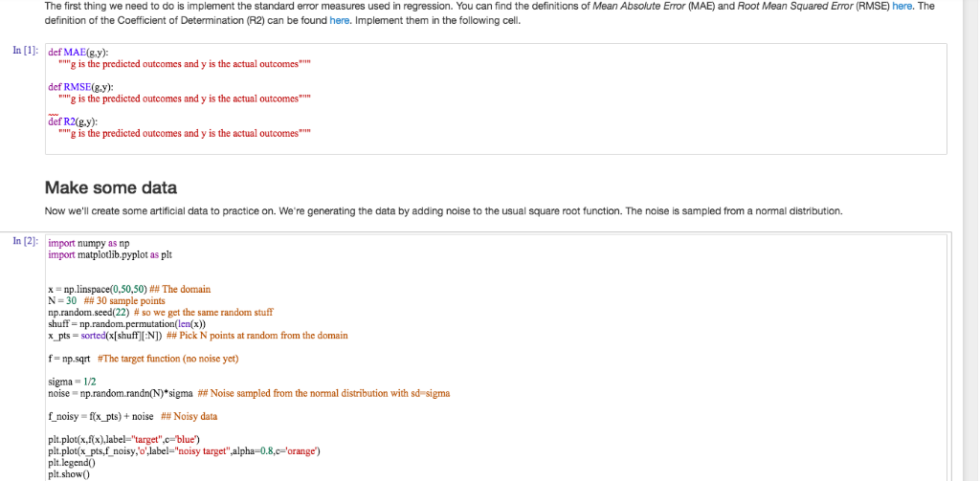This screenshot has height=481, width=980.
Task: Click the 'noise = np.random.randn(N)*sigma' line
Action: [249, 394]
